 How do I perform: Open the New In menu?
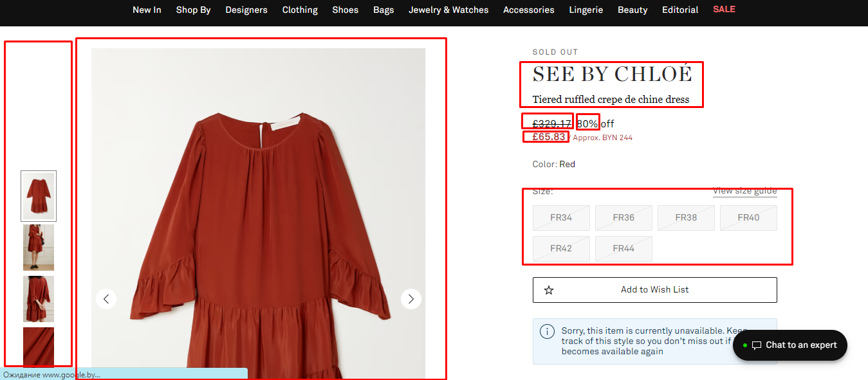tap(147, 10)
